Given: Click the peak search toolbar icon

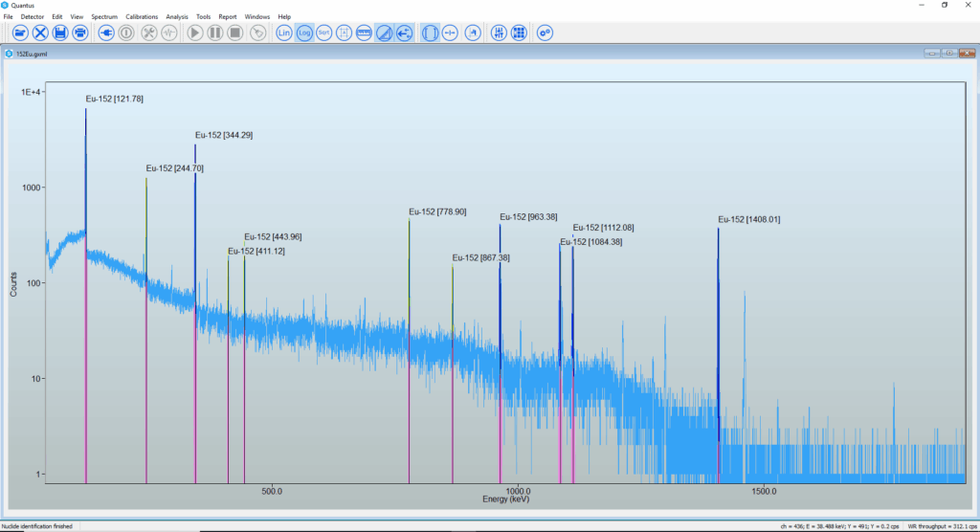Looking at the screenshot, I should tap(473, 33).
